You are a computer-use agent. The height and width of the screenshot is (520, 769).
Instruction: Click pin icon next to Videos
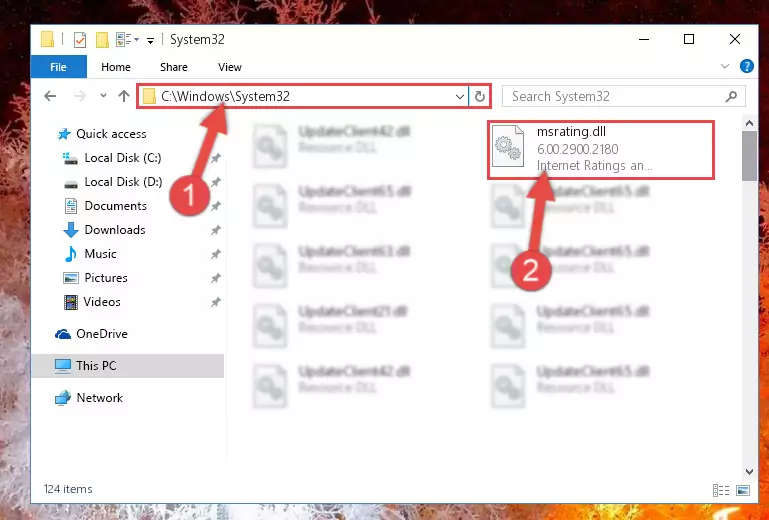(x=215, y=302)
